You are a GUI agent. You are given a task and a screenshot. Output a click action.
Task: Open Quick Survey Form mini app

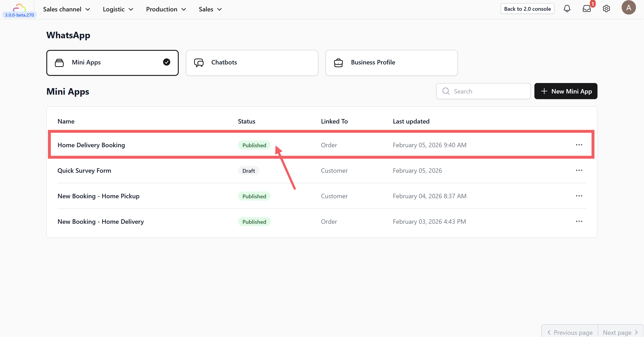[x=84, y=171]
